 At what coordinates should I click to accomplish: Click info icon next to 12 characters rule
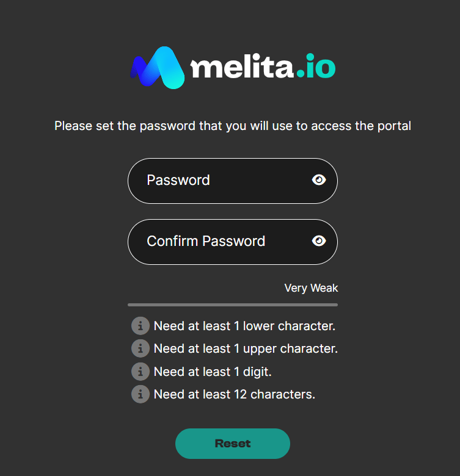[x=141, y=394]
